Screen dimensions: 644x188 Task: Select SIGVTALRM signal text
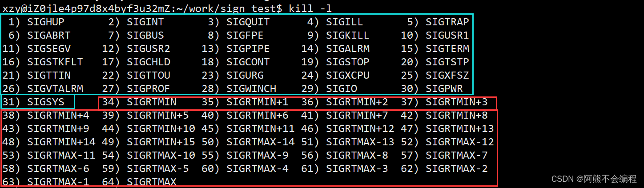point(55,88)
